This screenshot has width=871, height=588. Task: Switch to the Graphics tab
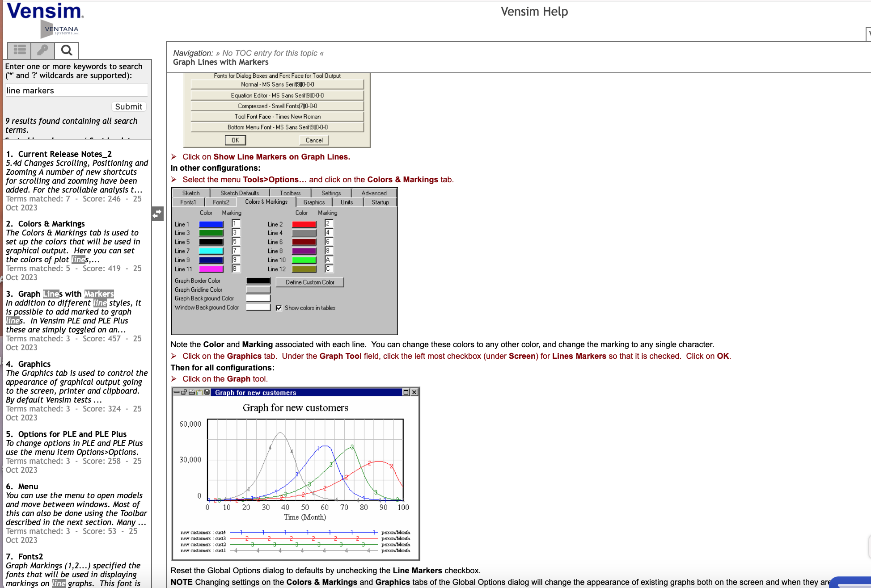tap(314, 202)
